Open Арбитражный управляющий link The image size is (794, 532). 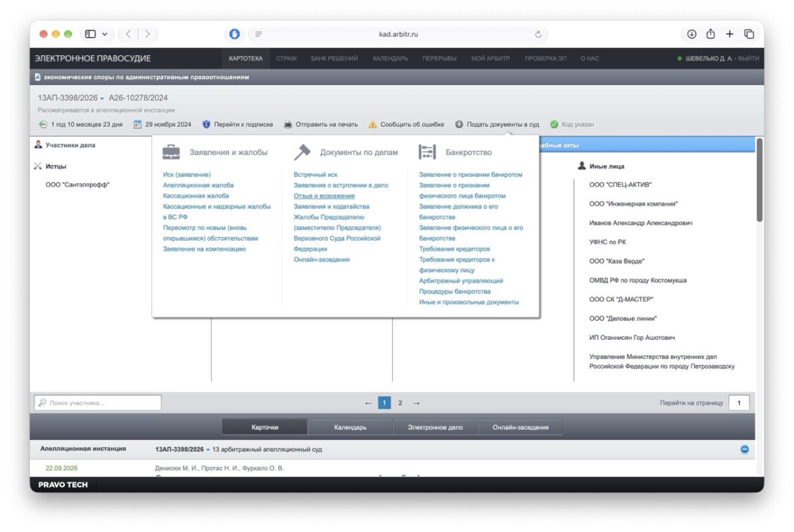[461, 281]
